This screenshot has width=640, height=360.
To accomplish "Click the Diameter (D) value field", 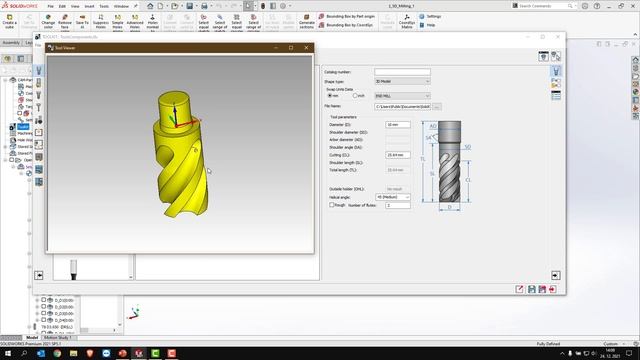I will 398,124.
